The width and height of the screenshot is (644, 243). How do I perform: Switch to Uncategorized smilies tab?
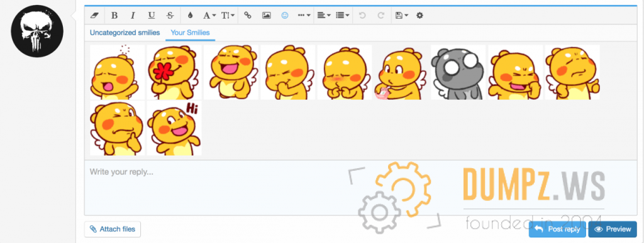coord(125,33)
